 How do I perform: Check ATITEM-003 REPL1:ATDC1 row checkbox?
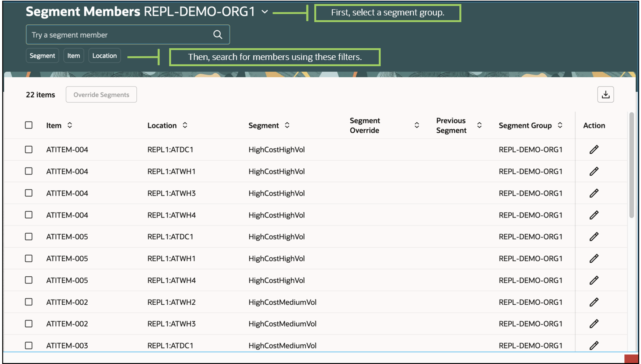(29, 346)
